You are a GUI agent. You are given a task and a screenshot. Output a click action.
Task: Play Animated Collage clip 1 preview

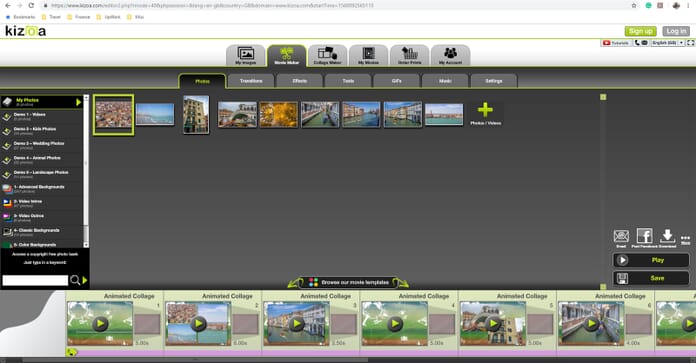point(100,324)
